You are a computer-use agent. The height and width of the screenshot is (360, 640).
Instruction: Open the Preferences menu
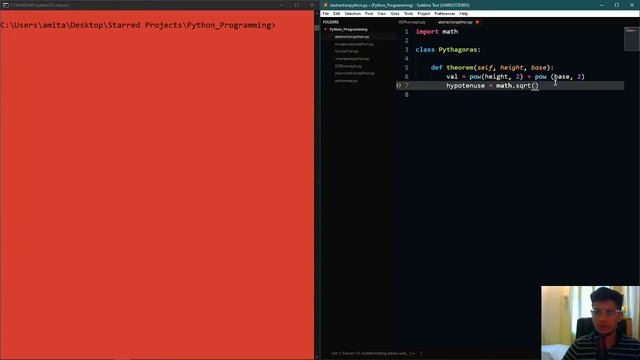tap(444, 13)
